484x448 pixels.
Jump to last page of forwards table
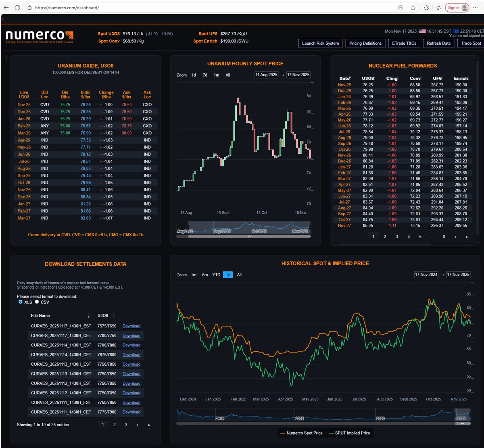467,237
